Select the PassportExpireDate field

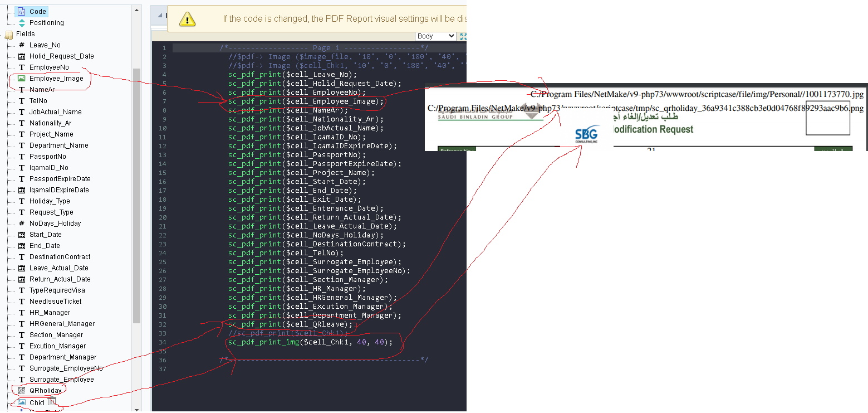point(60,179)
